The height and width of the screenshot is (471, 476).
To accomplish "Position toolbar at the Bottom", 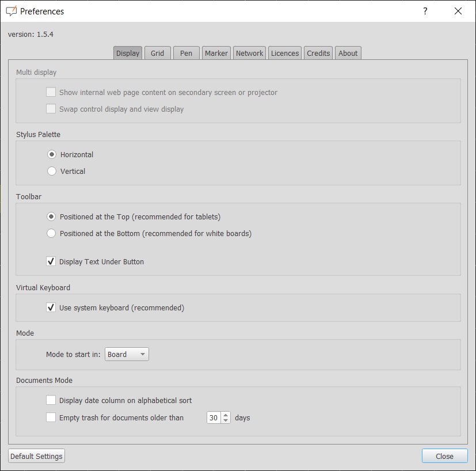I will click(51, 233).
